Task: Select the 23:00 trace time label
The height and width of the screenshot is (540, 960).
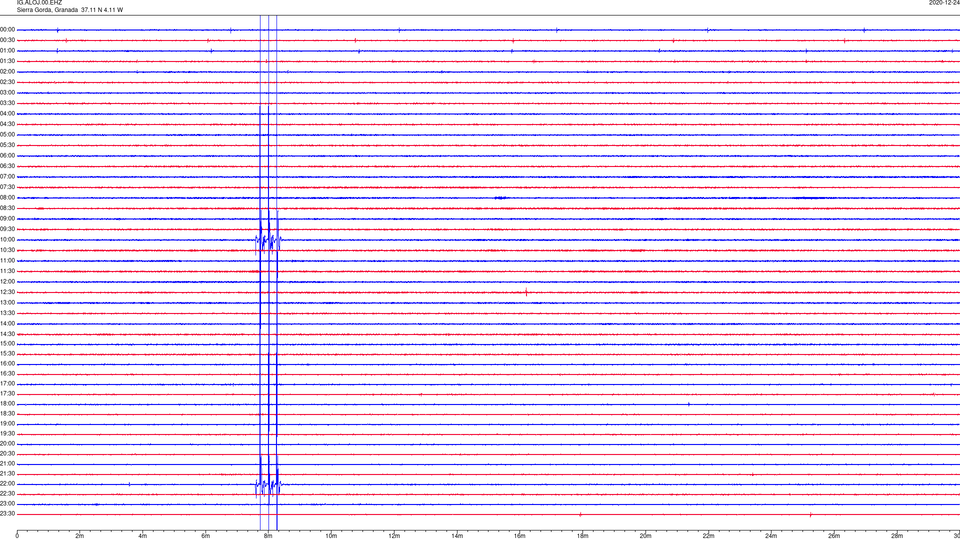Action: (x=7, y=504)
